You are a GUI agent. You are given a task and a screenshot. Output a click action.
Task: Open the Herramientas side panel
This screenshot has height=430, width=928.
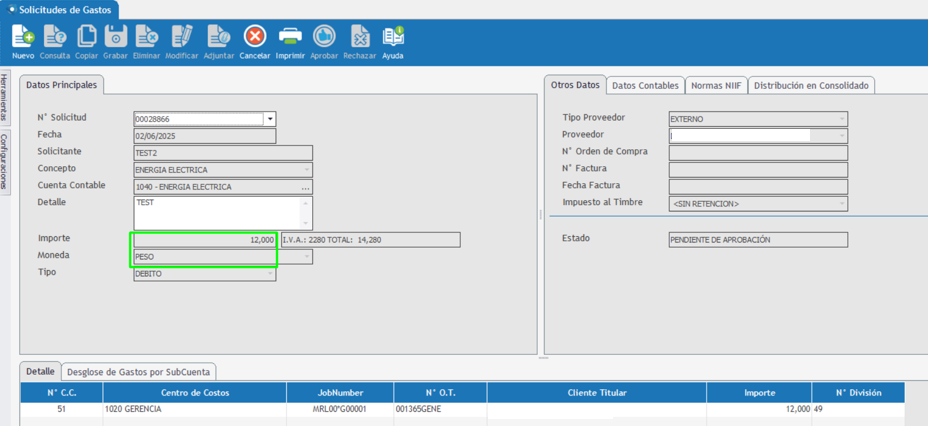tap(4, 97)
